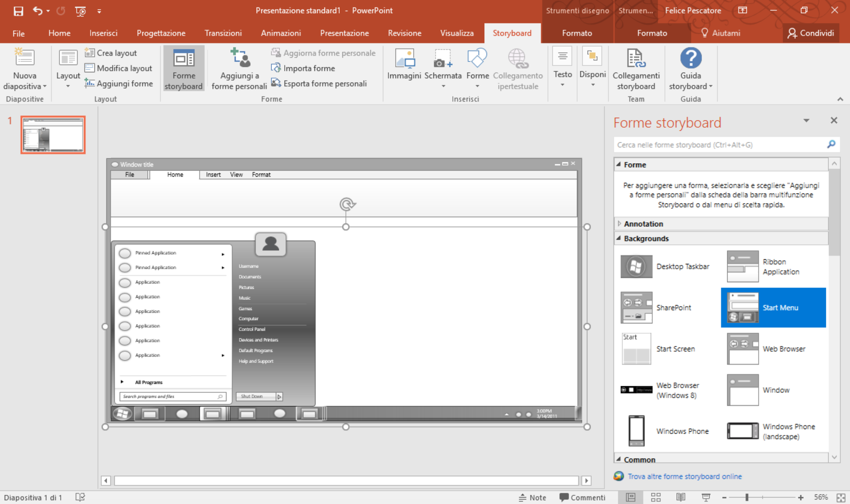The width and height of the screenshot is (850, 504).
Task: Open the File tab
Action: [x=18, y=33]
